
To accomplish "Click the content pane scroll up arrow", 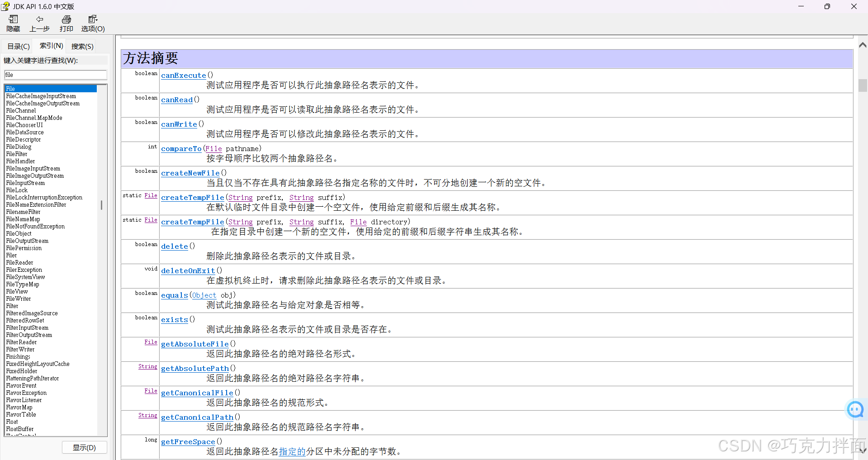I will coord(863,45).
